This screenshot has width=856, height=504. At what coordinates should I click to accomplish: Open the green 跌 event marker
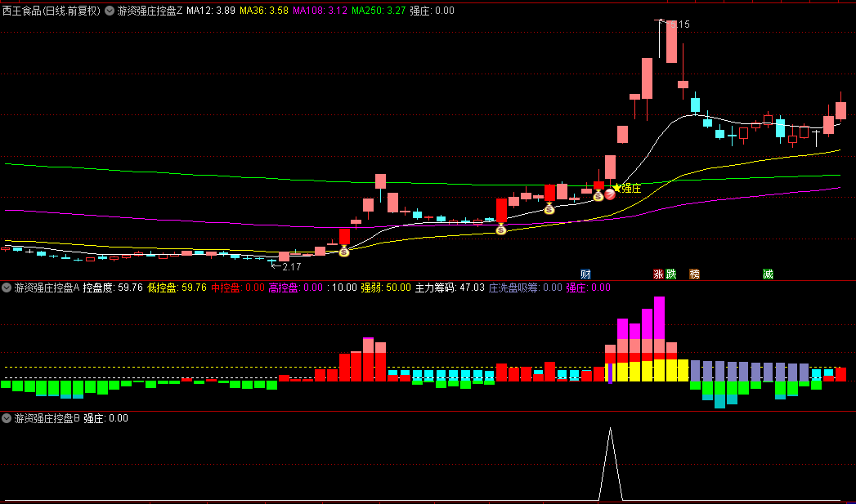click(671, 274)
